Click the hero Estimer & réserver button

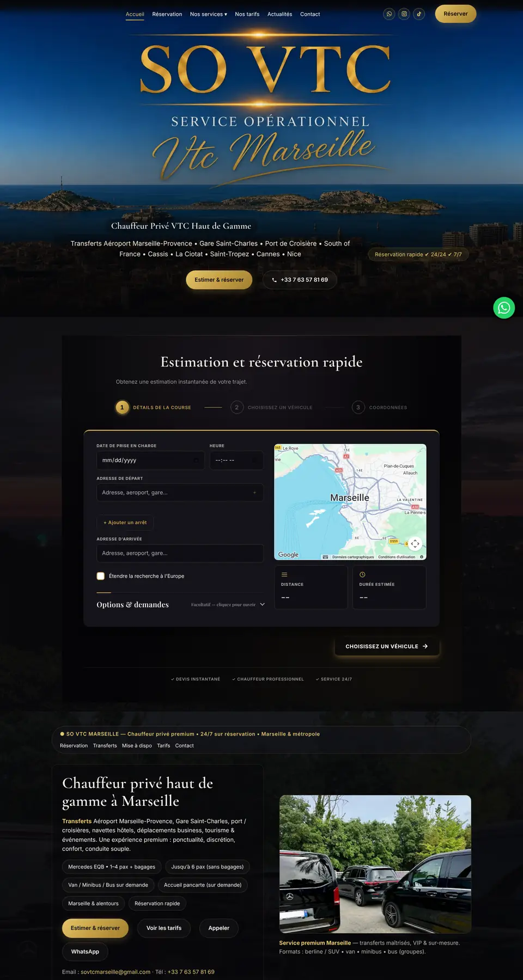point(219,280)
